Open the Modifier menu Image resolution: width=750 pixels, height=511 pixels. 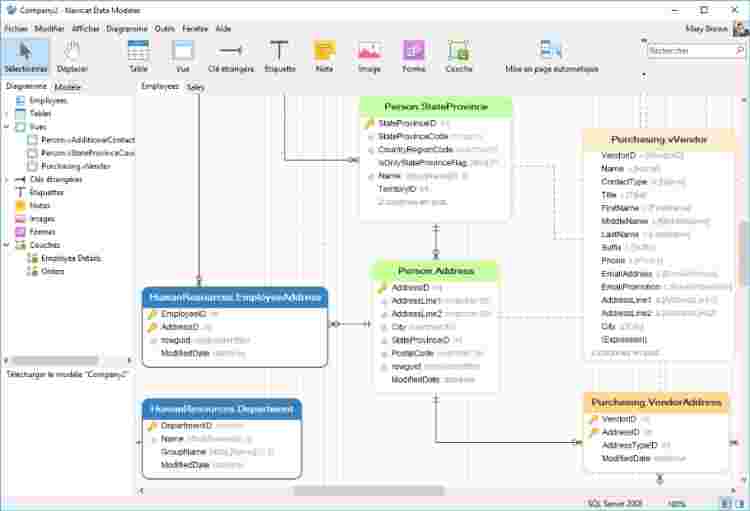pyautogui.click(x=49, y=29)
